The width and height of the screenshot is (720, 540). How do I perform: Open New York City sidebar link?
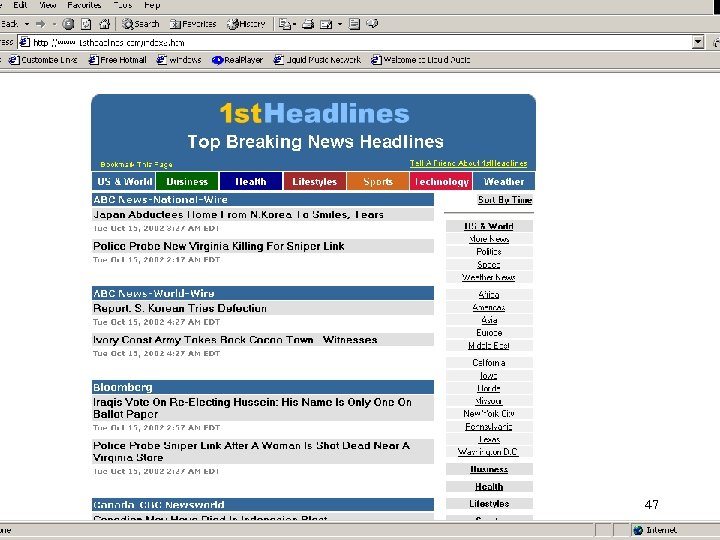tap(489, 414)
